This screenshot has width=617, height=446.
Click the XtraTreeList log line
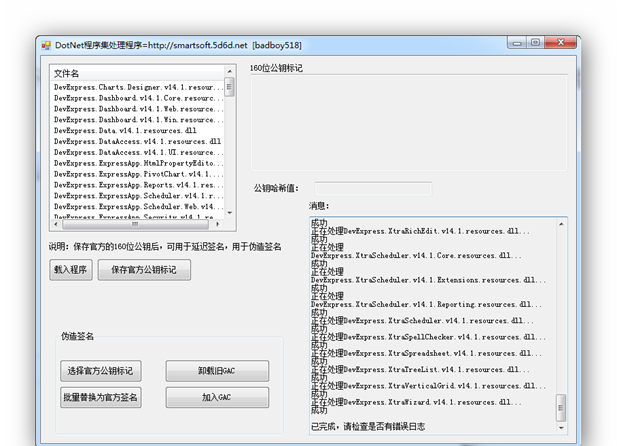[x=420, y=370]
